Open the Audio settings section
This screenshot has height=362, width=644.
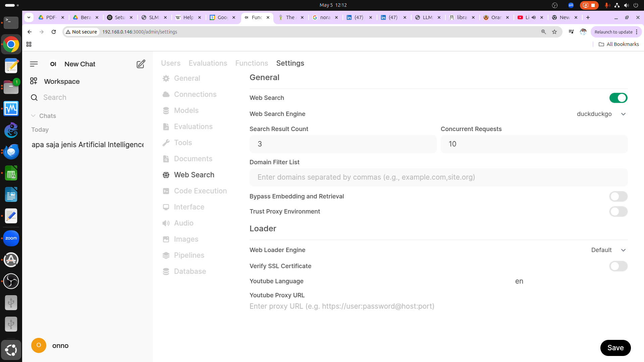click(183, 223)
